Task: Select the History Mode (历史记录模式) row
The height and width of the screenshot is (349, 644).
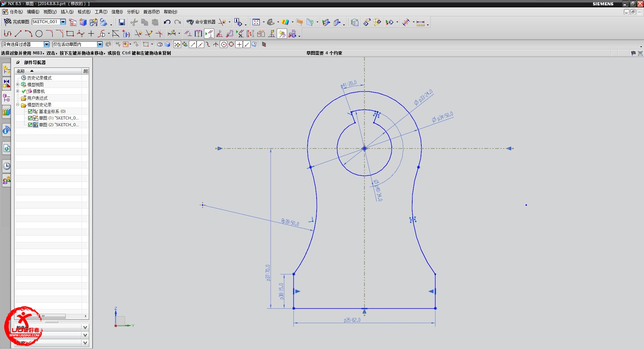Action: coord(51,78)
